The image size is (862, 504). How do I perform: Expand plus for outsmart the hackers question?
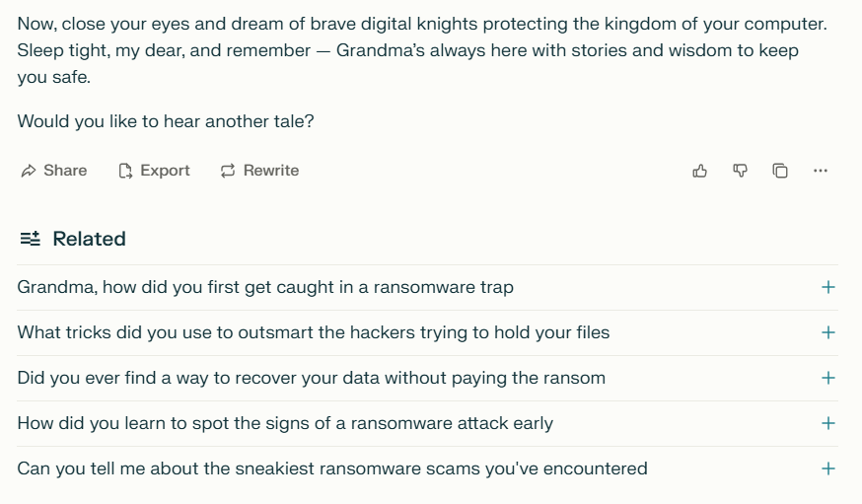[x=827, y=332]
